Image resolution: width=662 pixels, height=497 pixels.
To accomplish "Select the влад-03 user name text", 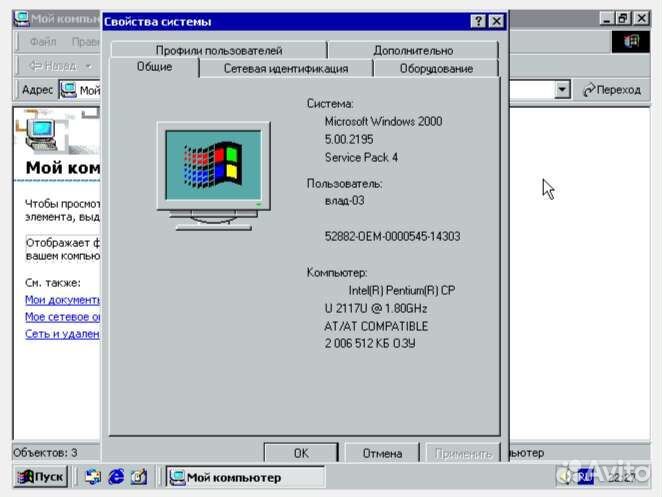I will [x=344, y=201].
